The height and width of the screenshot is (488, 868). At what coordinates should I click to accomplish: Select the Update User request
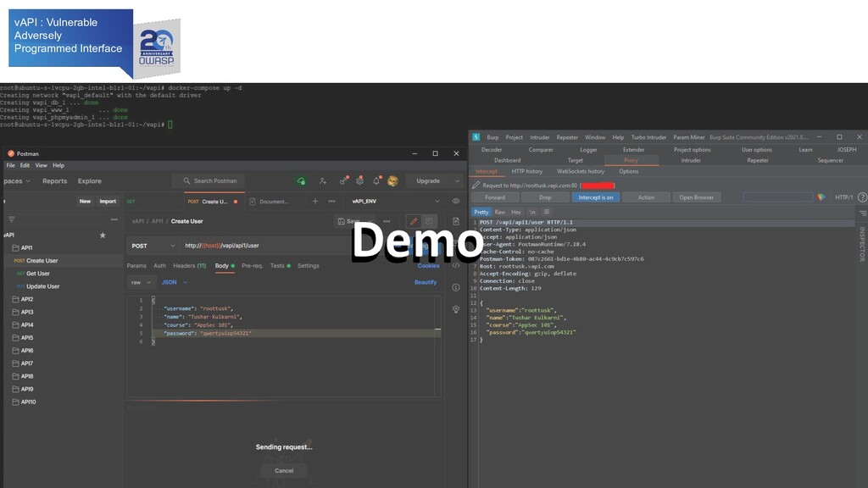(x=42, y=286)
